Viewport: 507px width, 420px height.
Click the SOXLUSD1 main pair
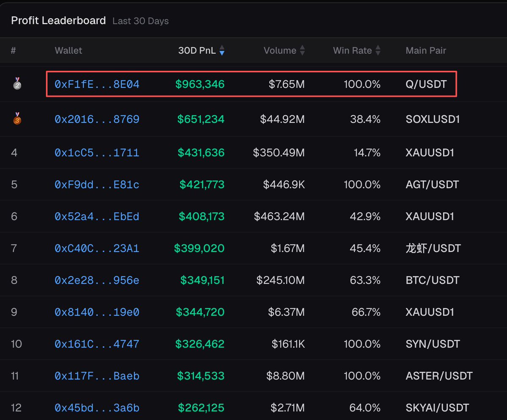coord(433,119)
